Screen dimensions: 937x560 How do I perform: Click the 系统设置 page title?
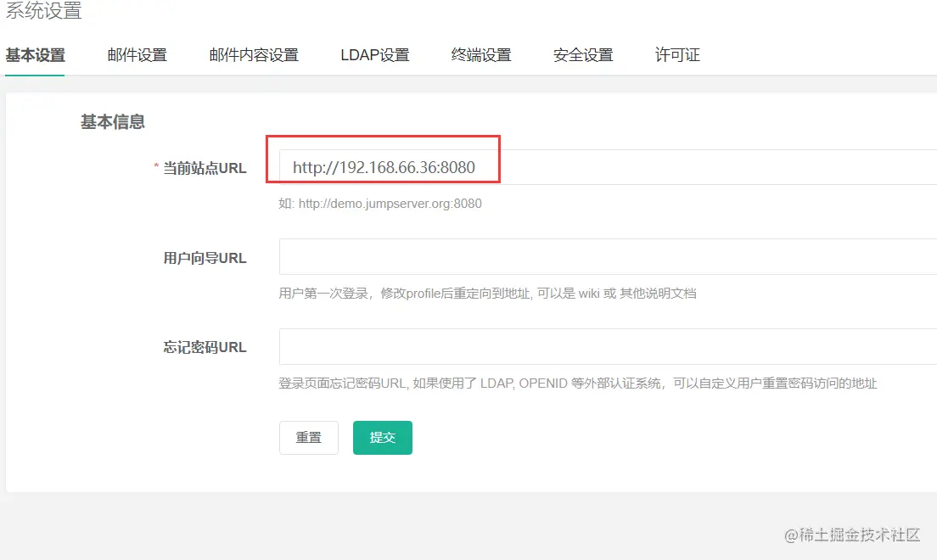click(43, 10)
